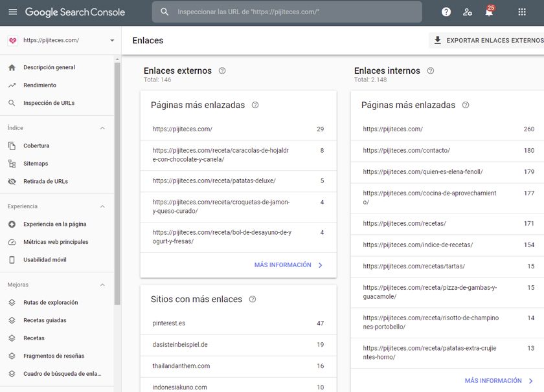This screenshot has height=392, width=544.
Task: Open MÁS INFORMACIÓN for internal linked pages
Action: pyautogui.click(x=499, y=381)
